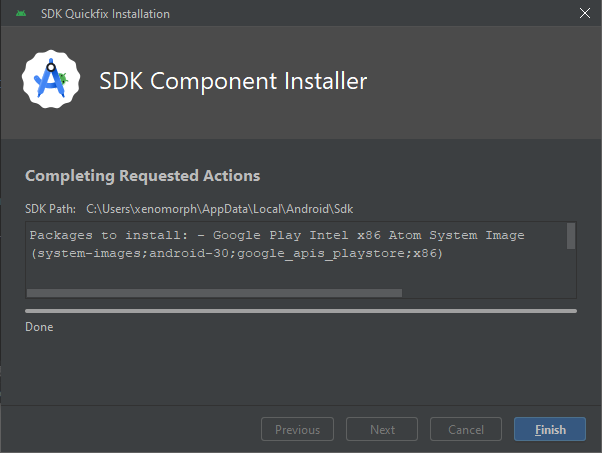Click vertical scrollbar track below the thumb
The height and width of the screenshot is (453, 602).
point(571,269)
